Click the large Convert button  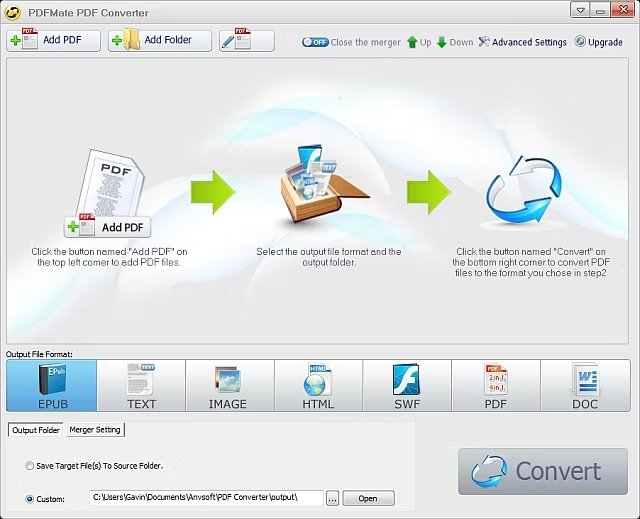[543, 471]
